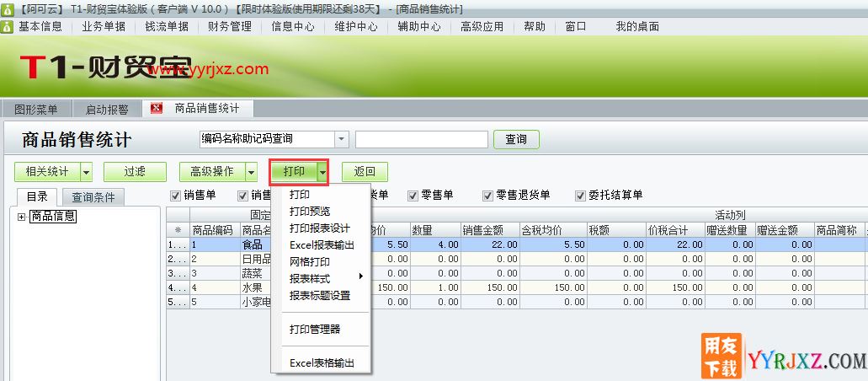
Task: Choose 打印管理器 menu entry
Action: (x=314, y=330)
